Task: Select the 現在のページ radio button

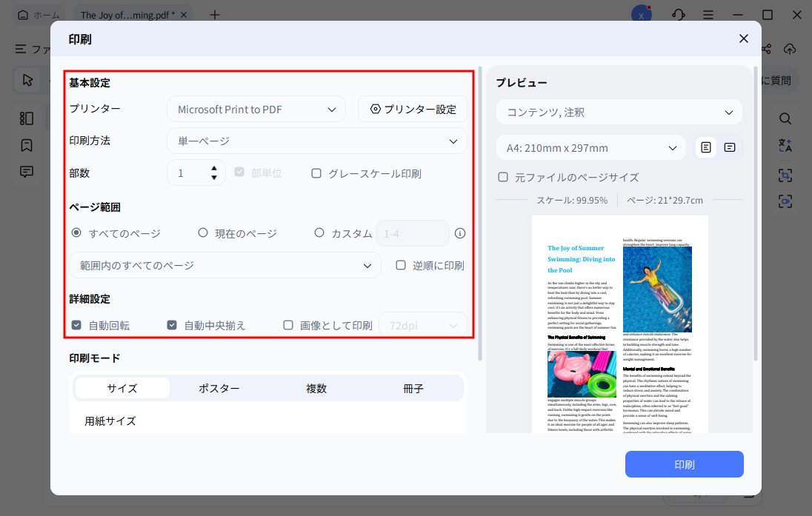Action: tap(202, 232)
